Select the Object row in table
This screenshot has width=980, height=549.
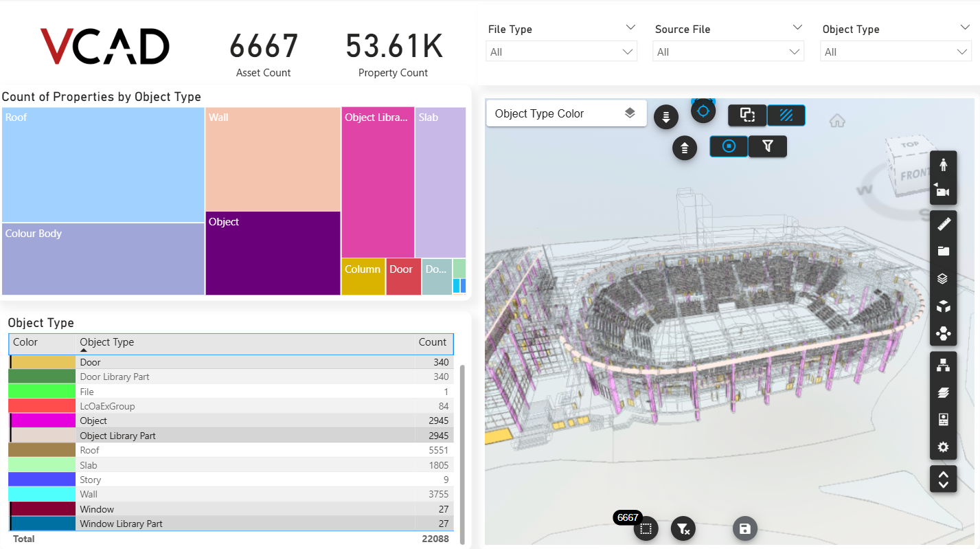[x=231, y=421]
